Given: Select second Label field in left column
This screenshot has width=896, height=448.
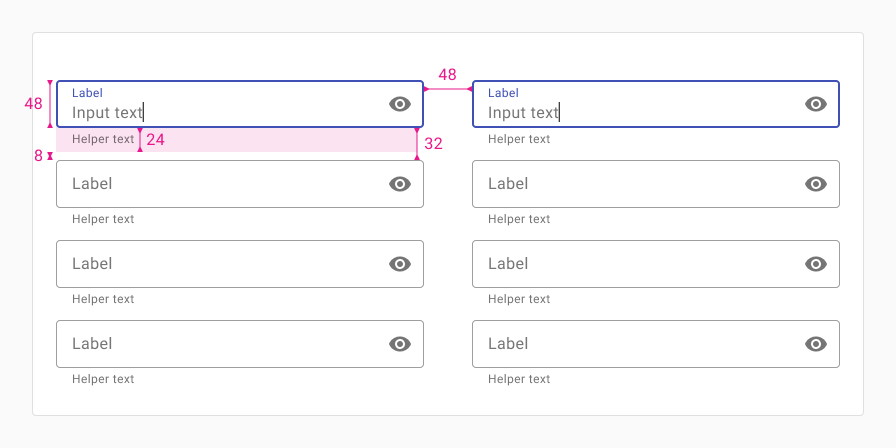Looking at the screenshot, I should [240, 184].
